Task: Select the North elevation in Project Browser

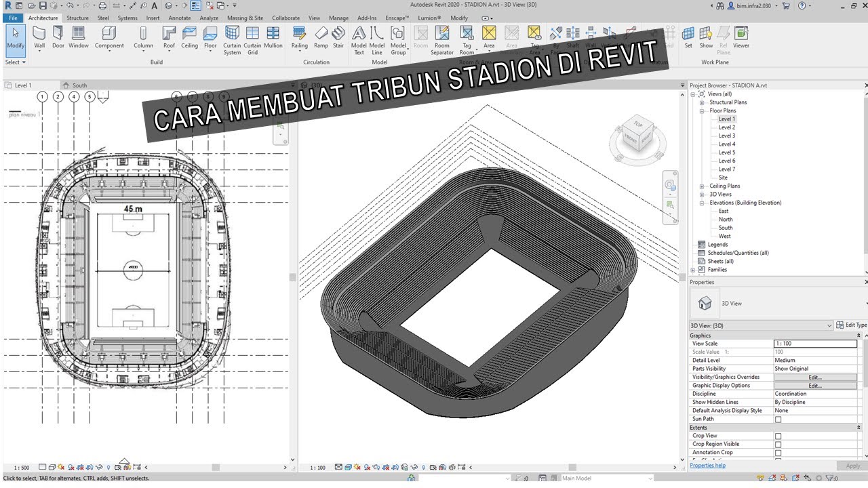Action: point(726,220)
